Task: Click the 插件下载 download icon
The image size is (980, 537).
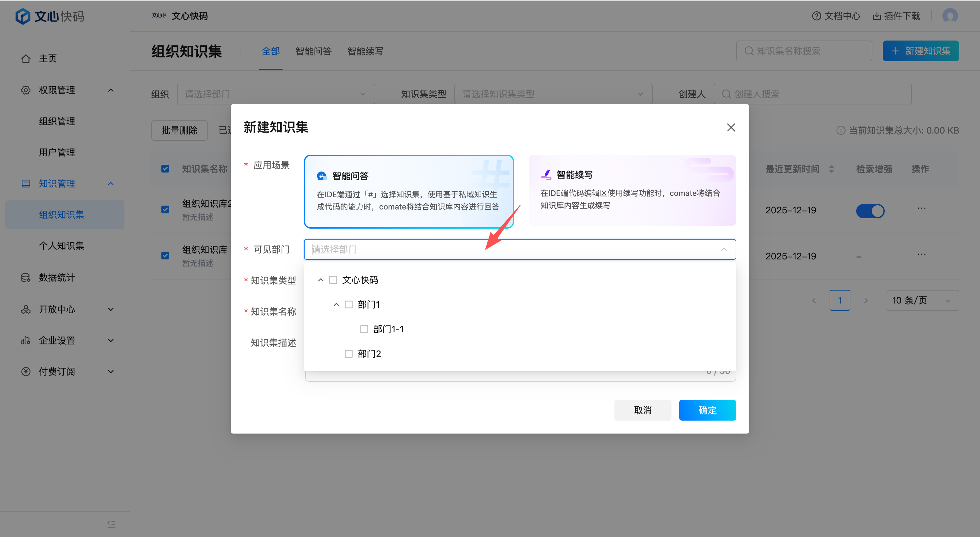Action: tap(877, 16)
